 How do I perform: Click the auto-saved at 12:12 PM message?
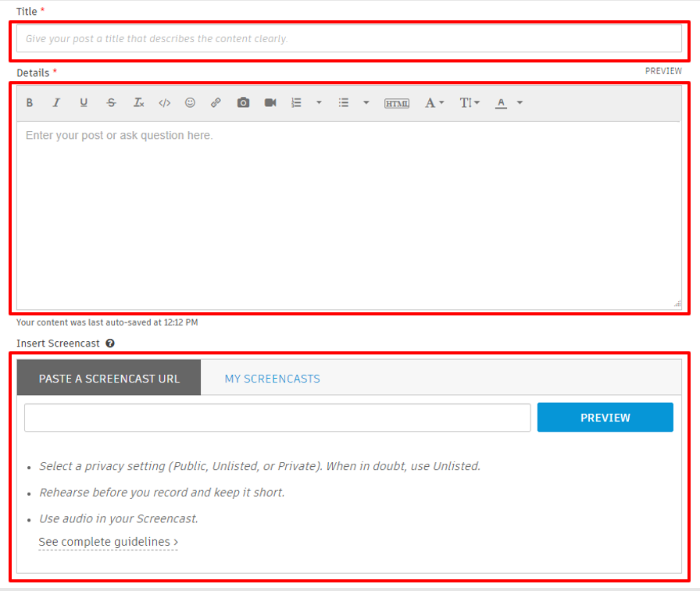pyautogui.click(x=107, y=322)
